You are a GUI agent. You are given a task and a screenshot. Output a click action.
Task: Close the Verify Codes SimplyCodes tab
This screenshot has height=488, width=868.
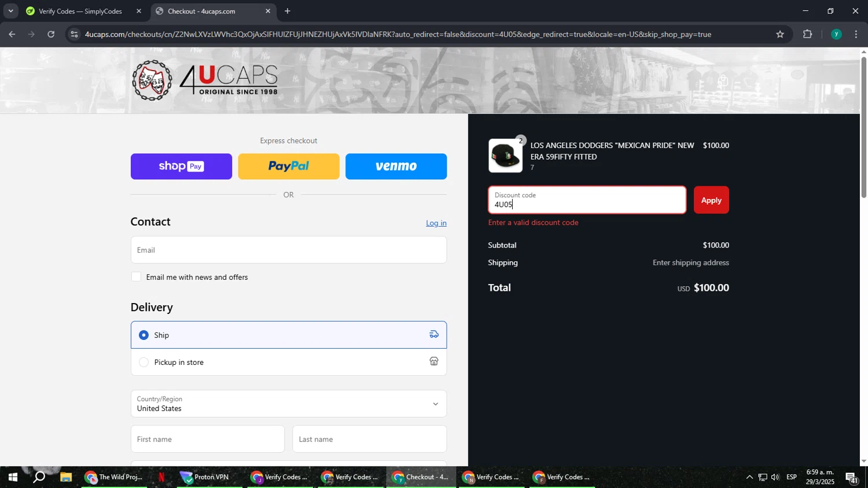(139, 11)
